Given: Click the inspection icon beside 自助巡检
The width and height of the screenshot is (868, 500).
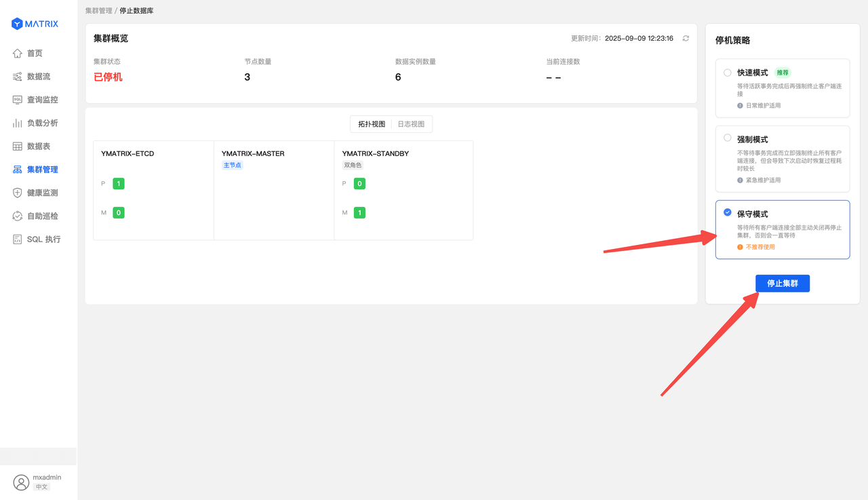Looking at the screenshot, I should (18, 216).
